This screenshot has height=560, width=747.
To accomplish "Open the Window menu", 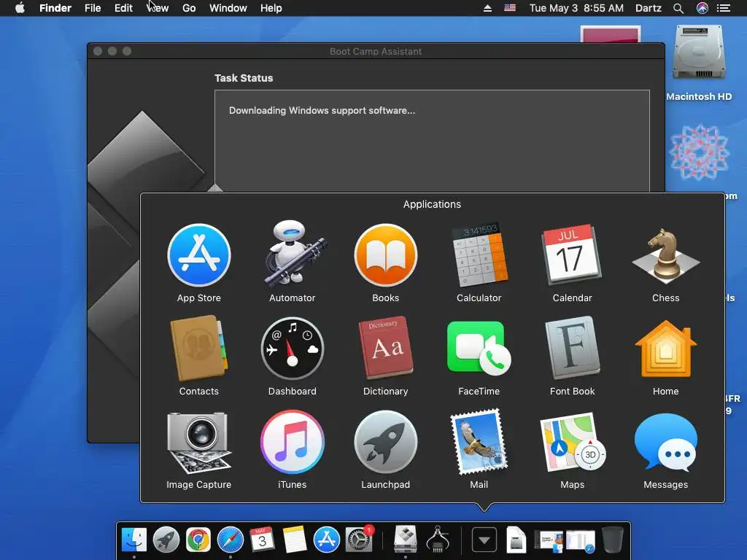I will click(228, 8).
